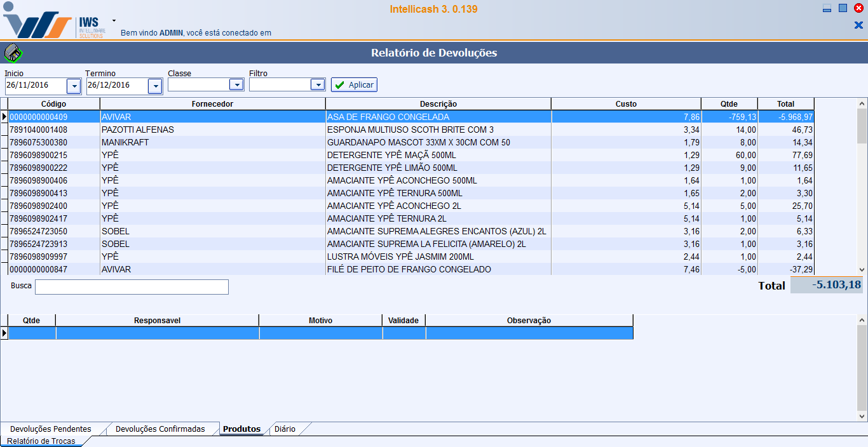Click the Motivo column header
This screenshot has width=868, height=447.
pos(320,321)
